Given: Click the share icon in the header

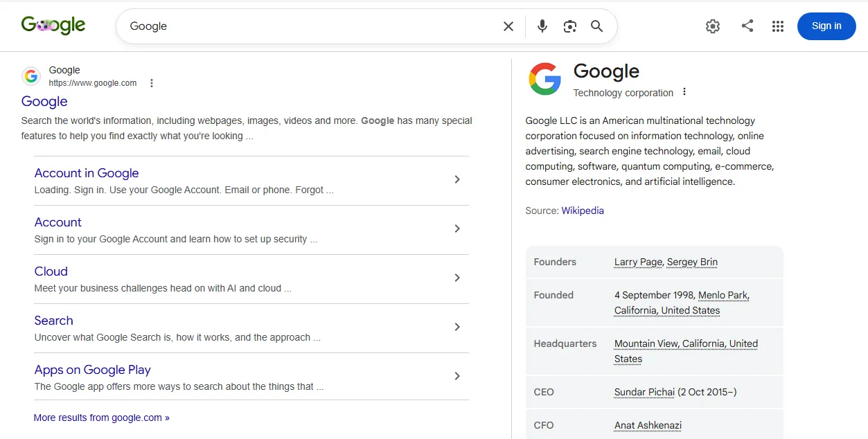Looking at the screenshot, I should click(x=747, y=26).
